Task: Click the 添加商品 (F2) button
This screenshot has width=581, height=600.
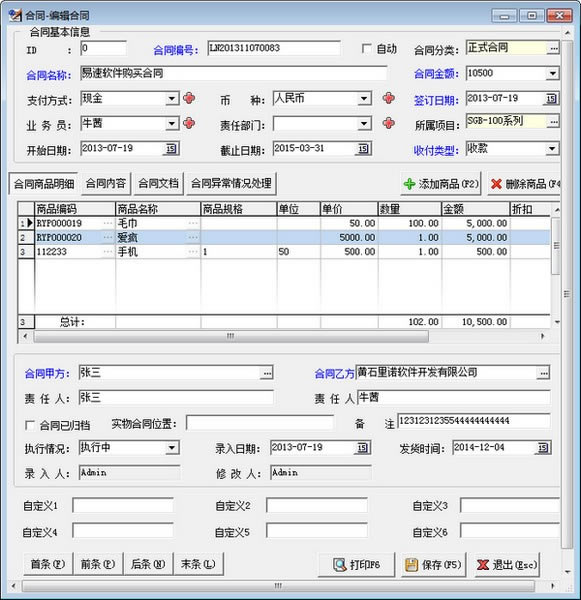Action: (441, 184)
